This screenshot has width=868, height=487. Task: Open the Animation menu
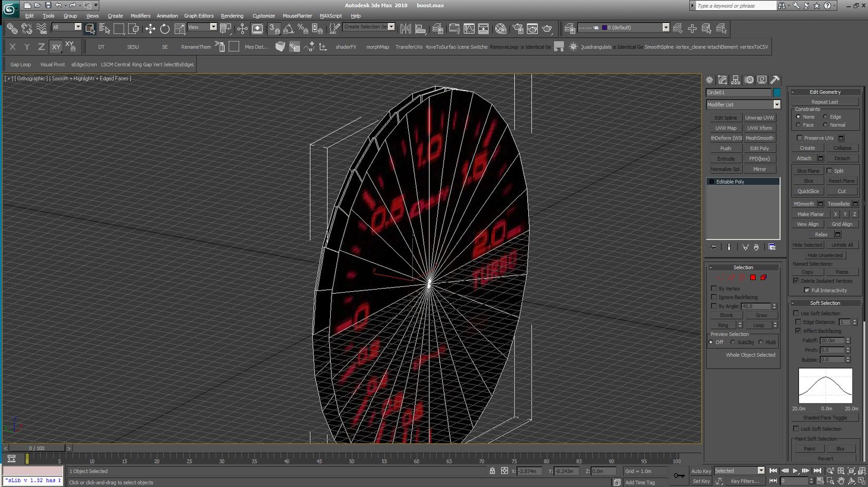[167, 16]
